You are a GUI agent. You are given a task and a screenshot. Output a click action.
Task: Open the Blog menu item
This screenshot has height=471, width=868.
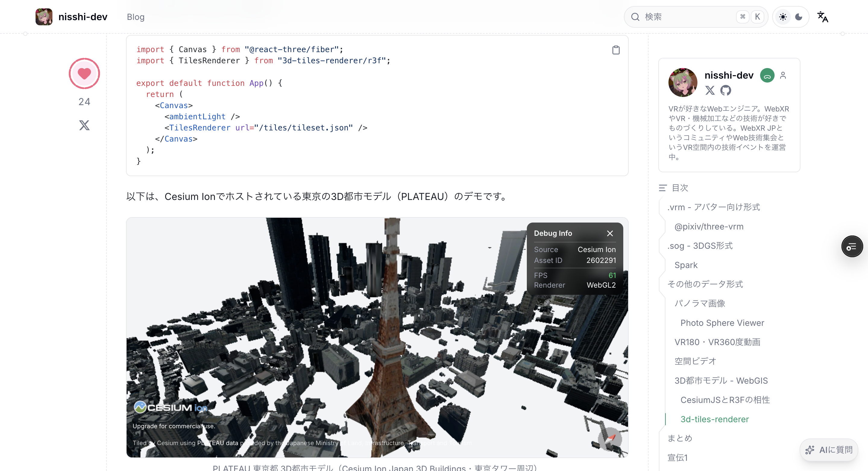point(135,17)
